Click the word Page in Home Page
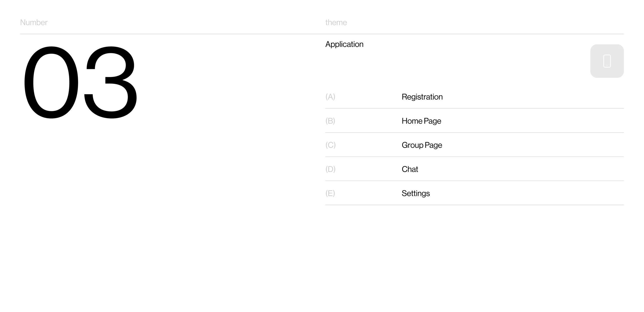The width and height of the screenshot is (644, 312). [433, 121]
